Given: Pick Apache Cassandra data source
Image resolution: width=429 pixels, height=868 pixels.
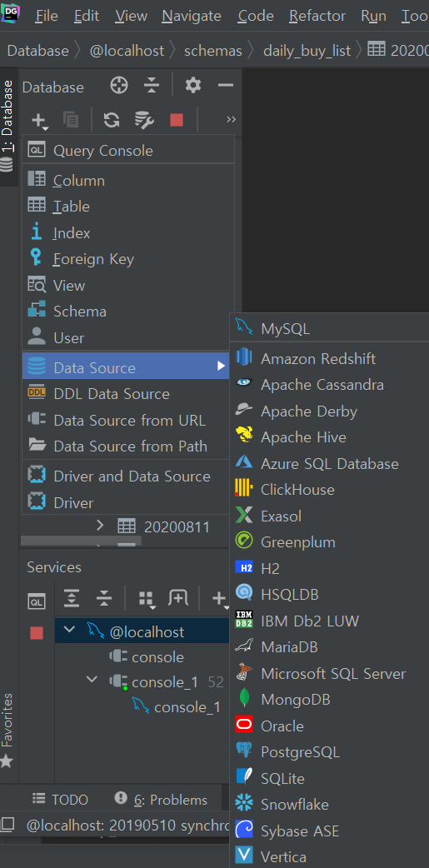Looking at the screenshot, I should pyautogui.click(x=329, y=384).
